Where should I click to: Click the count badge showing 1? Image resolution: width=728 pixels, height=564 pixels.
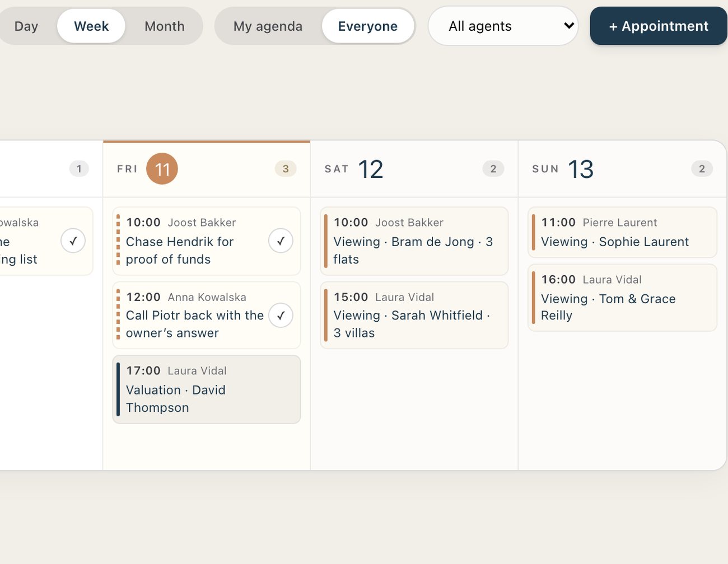(x=79, y=169)
